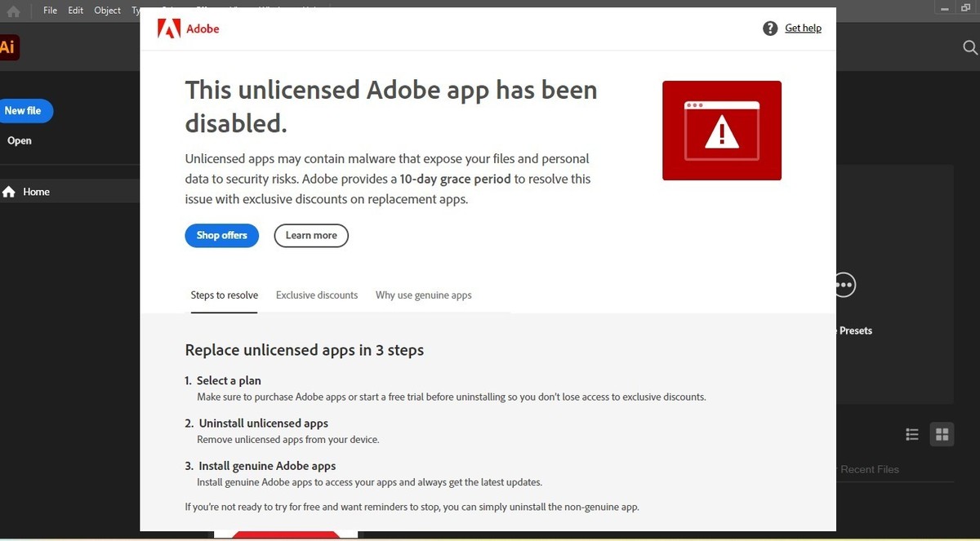Click the Get help question mark icon
Image resolution: width=980 pixels, height=541 pixels.
point(770,29)
